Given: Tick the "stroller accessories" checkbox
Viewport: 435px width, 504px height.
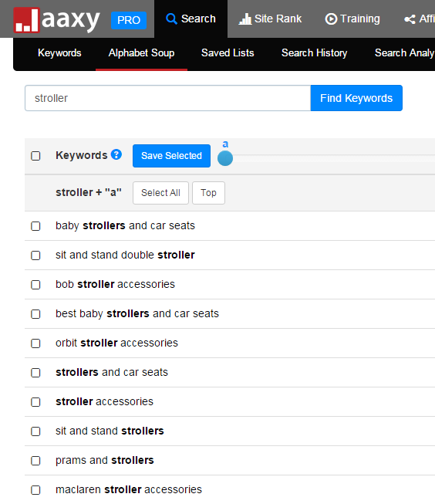Looking at the screenshot, I should pyautogui.click(x=35, y=402).
